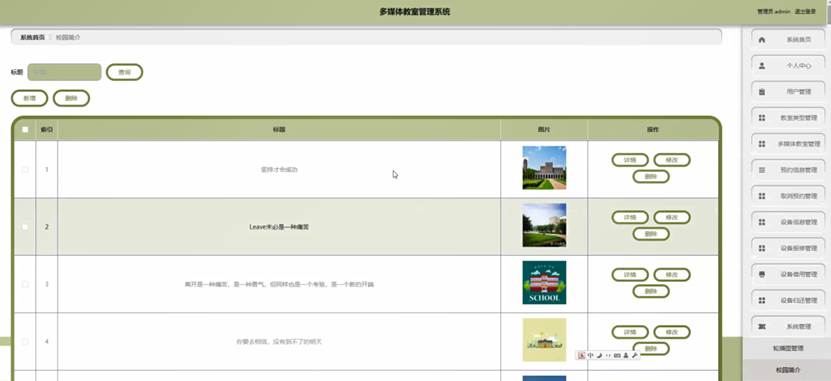Click the 操作 column header
The width and height of the screenshot is (831, 381).
point(652,129)
